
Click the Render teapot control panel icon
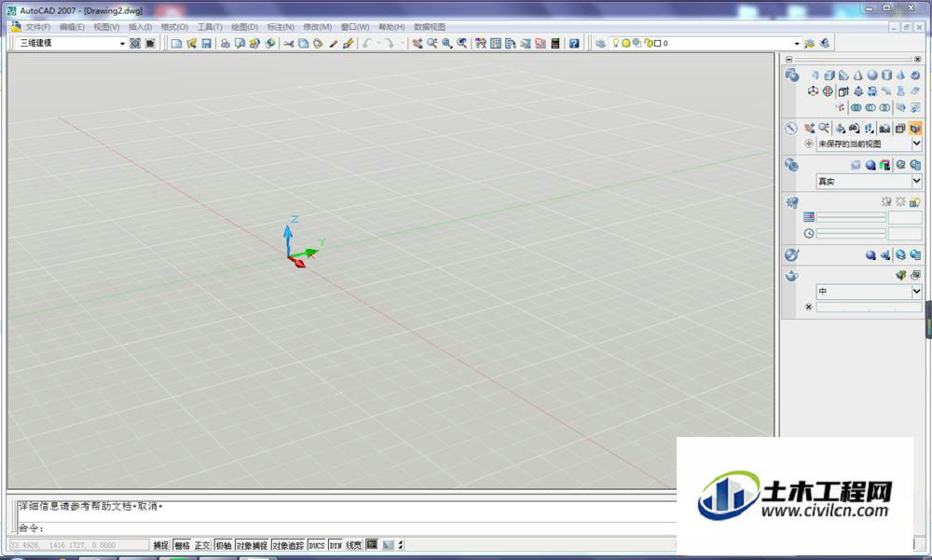[x=791, y=276]
